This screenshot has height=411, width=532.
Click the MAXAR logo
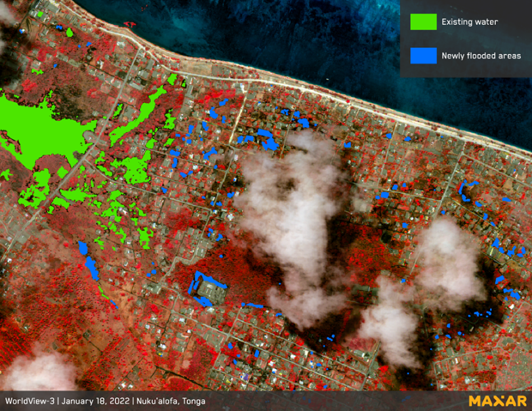[x=498, y=400]
